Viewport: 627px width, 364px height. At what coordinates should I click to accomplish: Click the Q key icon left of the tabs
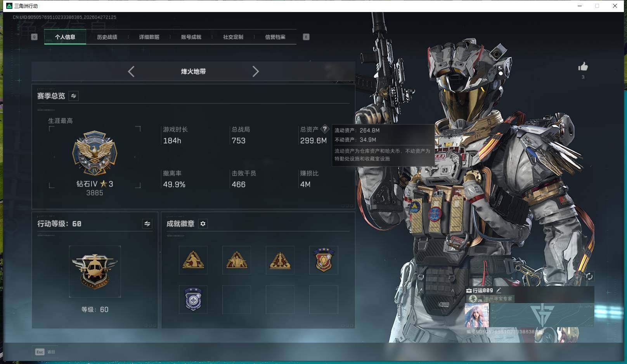pos(35,37)
